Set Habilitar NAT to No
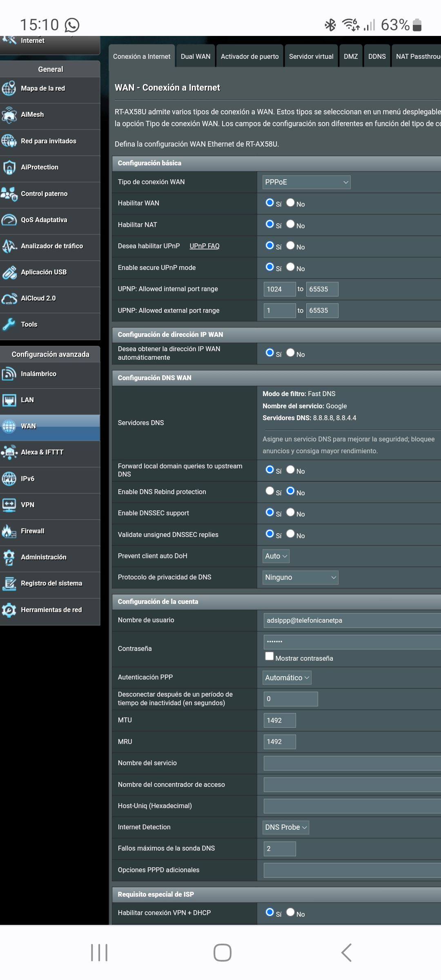This screenshot has width=441, height=980. pos(290,224)
